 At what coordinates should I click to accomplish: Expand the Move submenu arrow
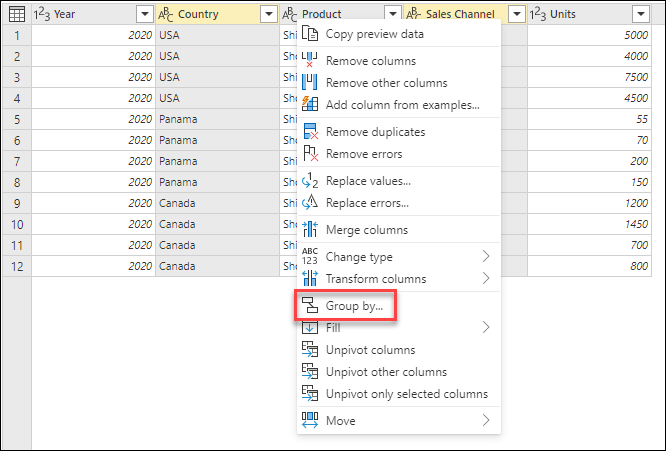point(486,420)
